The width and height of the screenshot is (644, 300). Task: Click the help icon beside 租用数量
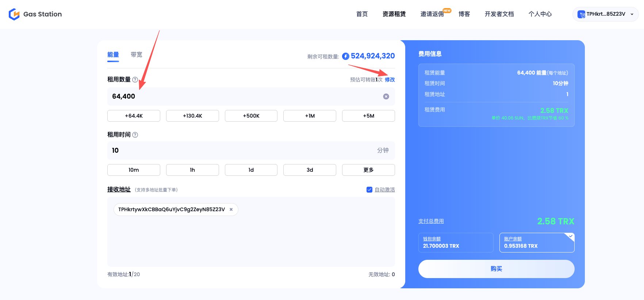135,80
